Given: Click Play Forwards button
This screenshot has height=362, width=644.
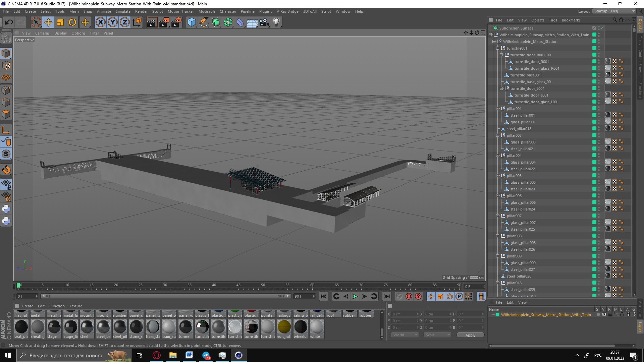Looking at the screenshot, I should coord(355,296).
